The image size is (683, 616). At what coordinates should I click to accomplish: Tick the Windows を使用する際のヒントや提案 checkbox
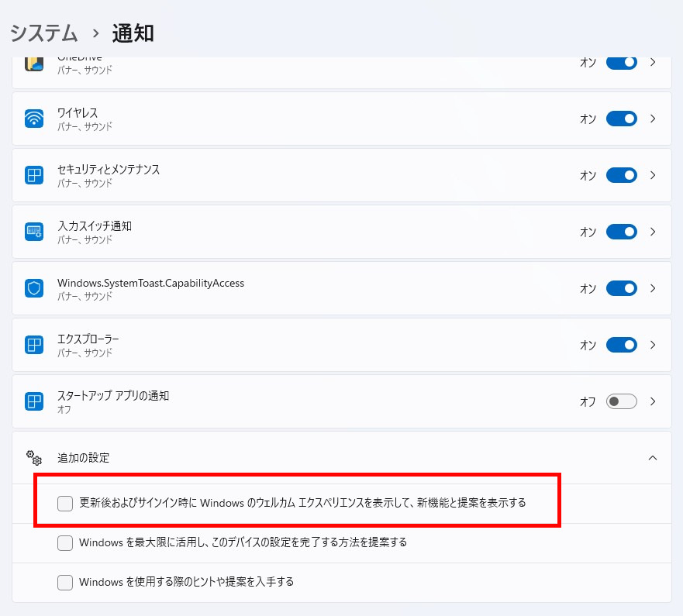pyautogui.click(x=65, y=582)
